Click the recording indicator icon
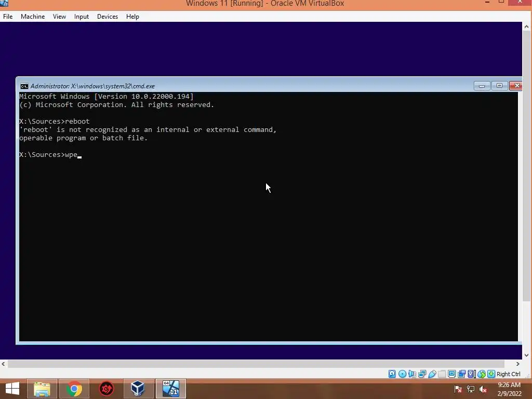This screenshot has width=532, height=399. click(461, 374)
